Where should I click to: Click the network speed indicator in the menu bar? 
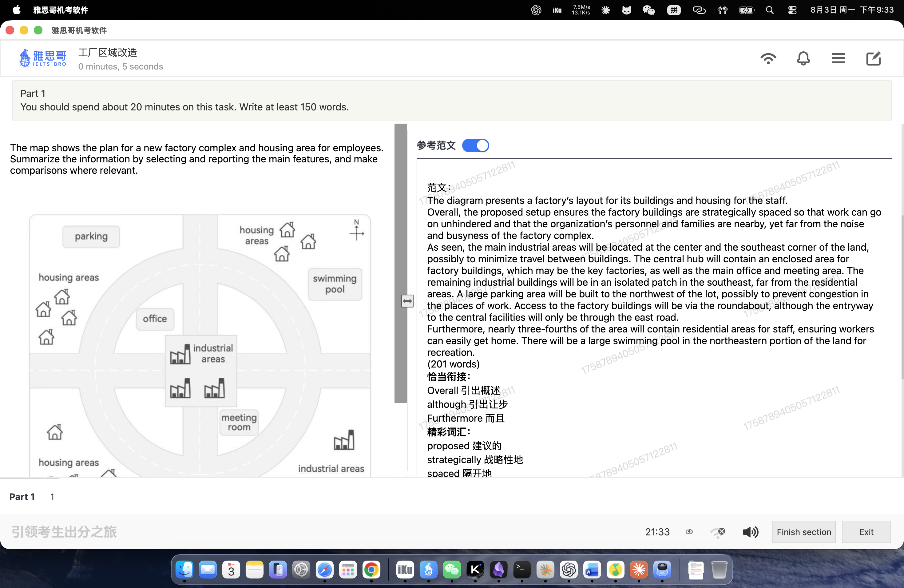tap(581, 10)
